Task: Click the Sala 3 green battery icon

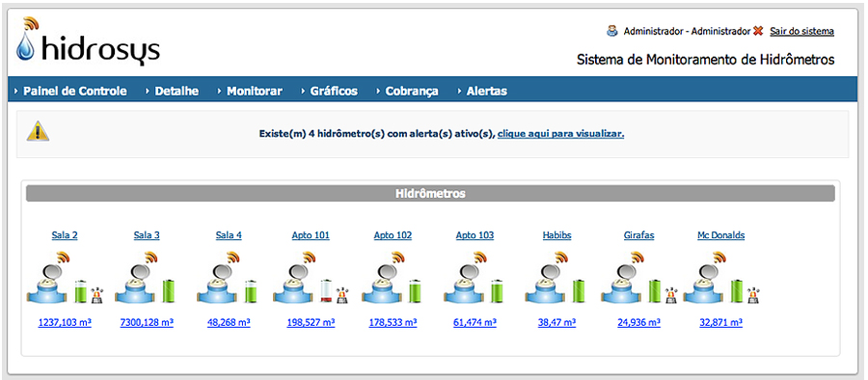Action: point(168,291)
